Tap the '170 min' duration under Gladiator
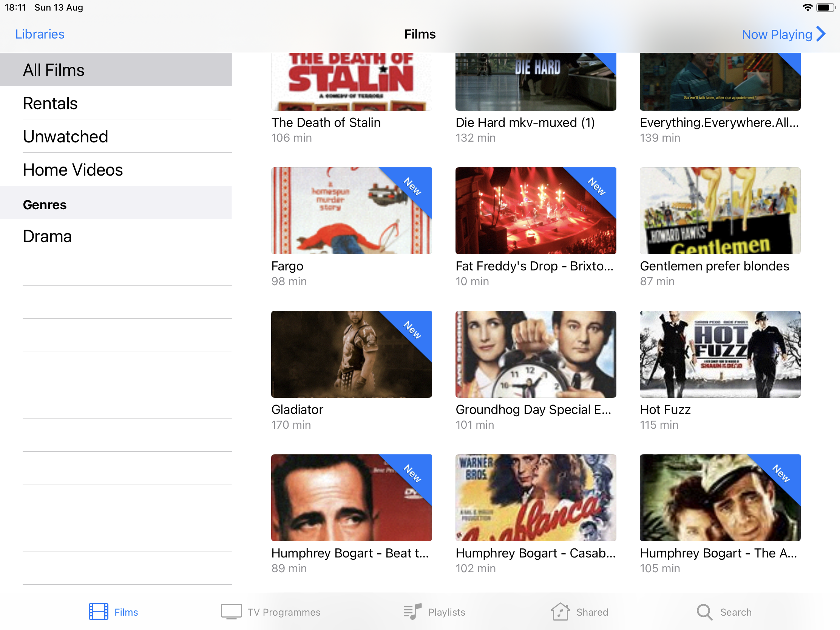840x630 pixels. (x=291, y=425)
